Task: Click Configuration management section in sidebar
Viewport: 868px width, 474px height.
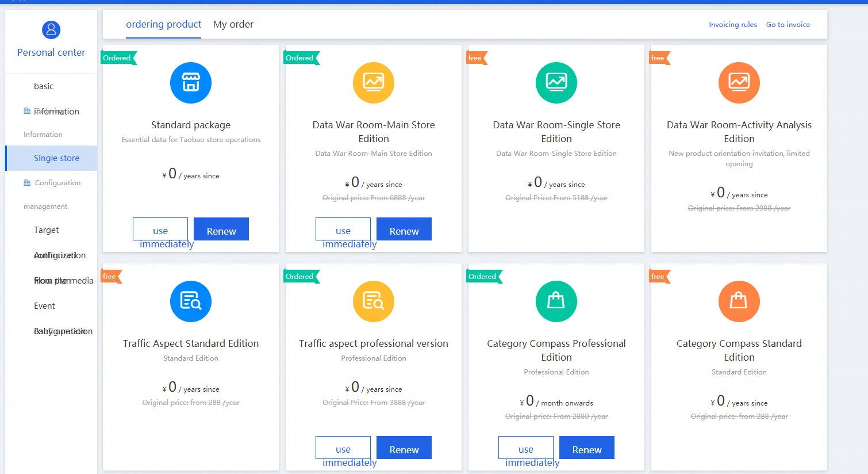Action: coord(52,194)
